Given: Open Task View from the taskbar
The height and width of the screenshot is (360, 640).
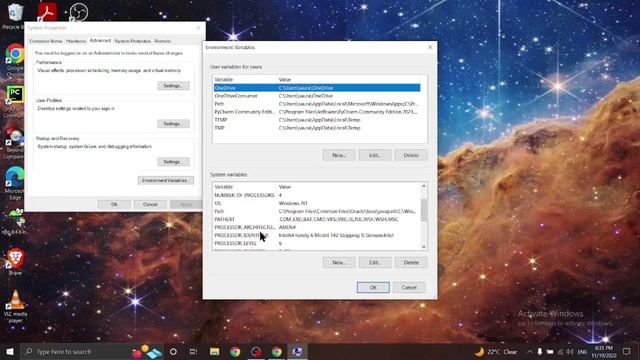Looking at the screenshot, I should pyautogui.click(x=193, y=351).
